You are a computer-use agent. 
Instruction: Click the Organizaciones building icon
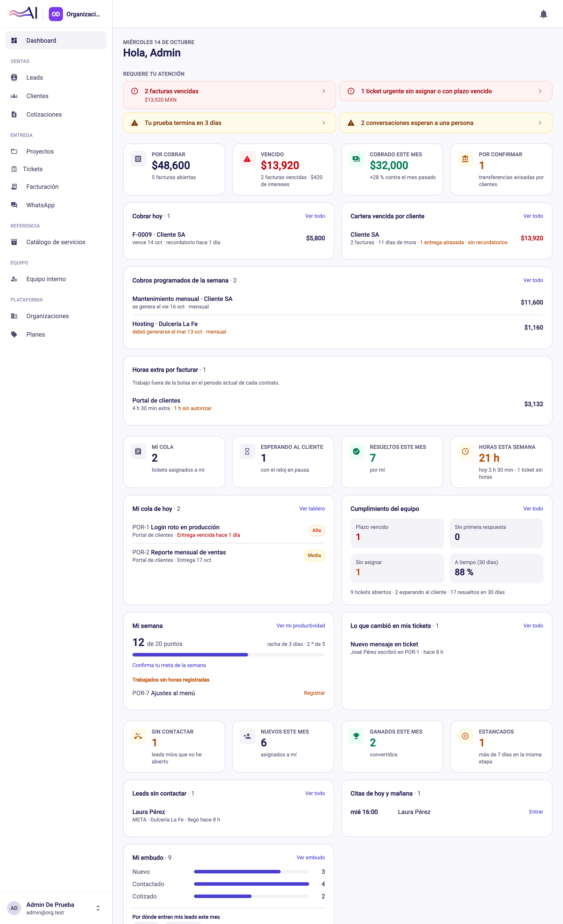pos(14,316)
